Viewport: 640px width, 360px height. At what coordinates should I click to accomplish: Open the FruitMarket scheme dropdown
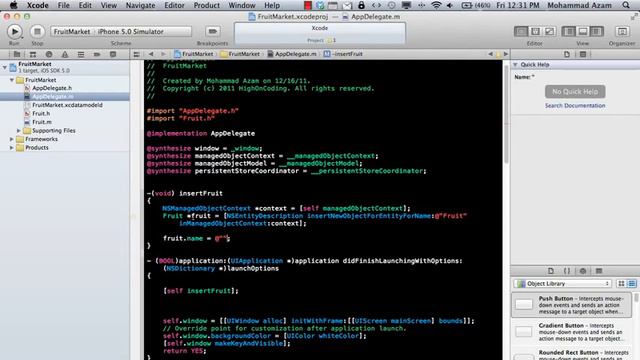(72, 31)
